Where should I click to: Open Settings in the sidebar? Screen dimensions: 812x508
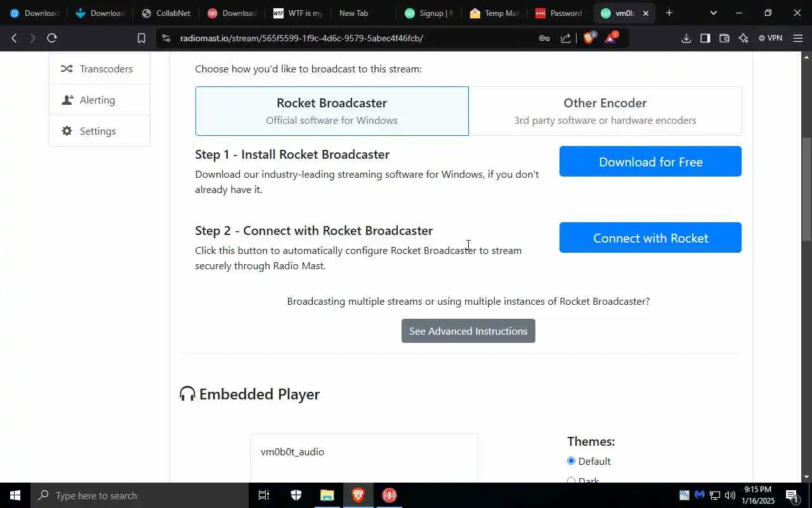[x=100, y=131]
